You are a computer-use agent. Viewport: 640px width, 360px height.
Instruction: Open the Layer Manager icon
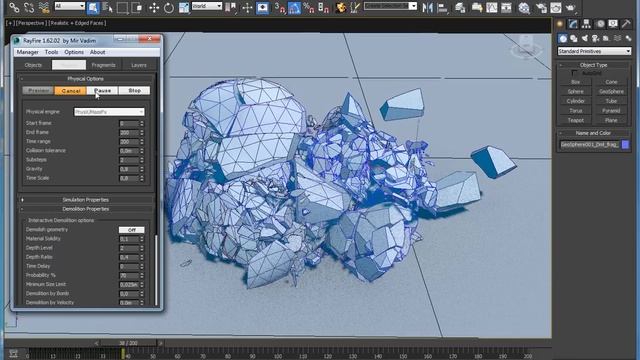click(460, 7)
